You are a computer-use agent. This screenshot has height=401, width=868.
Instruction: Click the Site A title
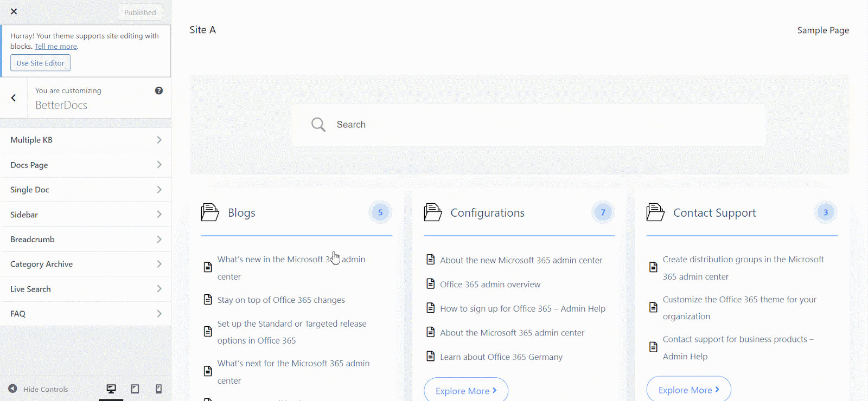(203, 30)
